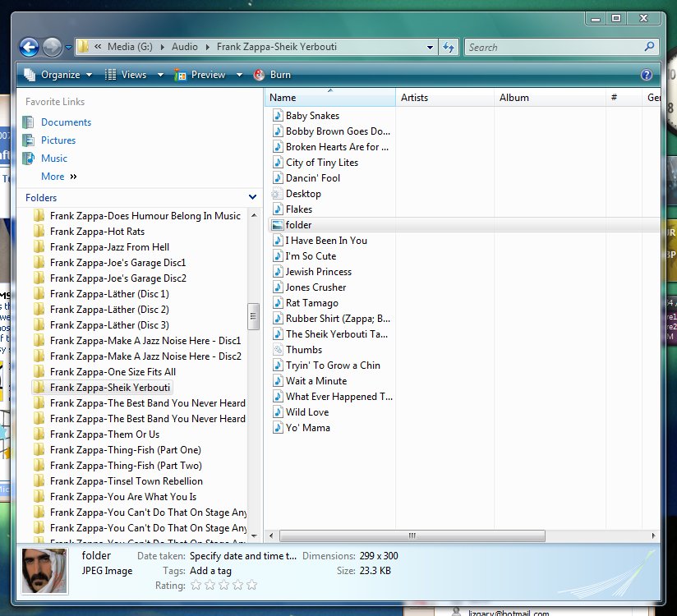Set rating to five stars
Image resolution: width=677 pixels, height=616 pixels.
coord(251,586)
